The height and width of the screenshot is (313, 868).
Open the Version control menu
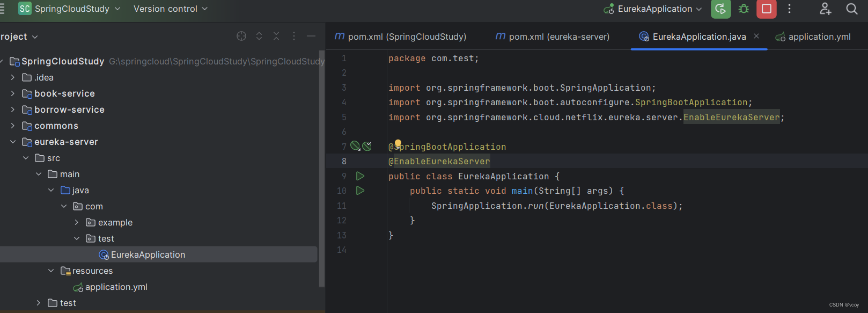[171, 9]
